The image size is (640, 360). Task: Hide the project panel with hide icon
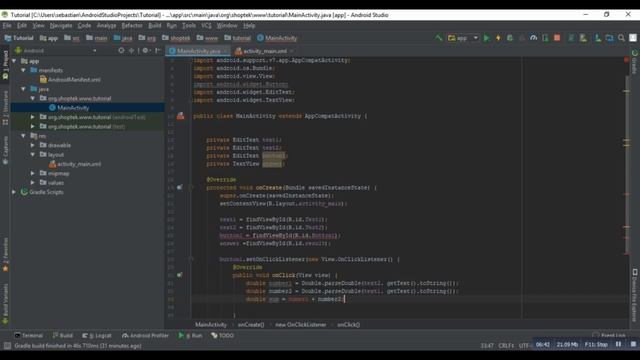[x=158, y=51]
